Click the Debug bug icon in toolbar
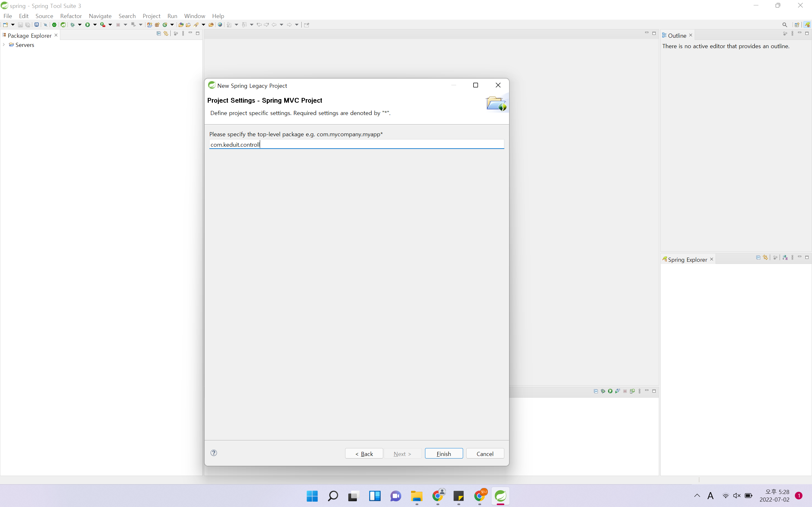Viewport: 812px width, 507px height. click(x=72, y=25)
